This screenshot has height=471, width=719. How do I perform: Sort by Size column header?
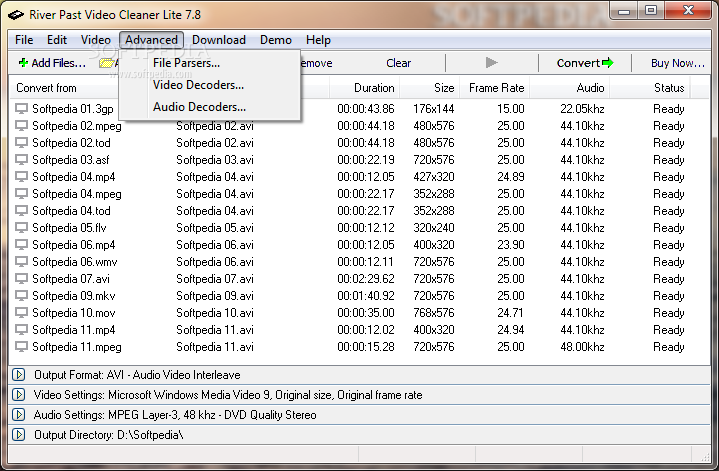click(x=428, y=88)
